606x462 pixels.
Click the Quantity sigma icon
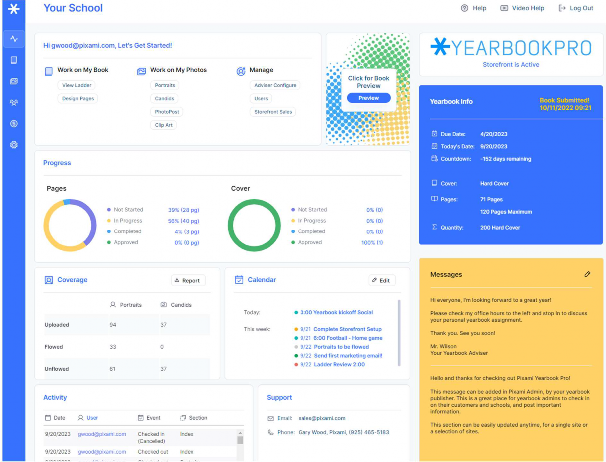pos(434,227)
